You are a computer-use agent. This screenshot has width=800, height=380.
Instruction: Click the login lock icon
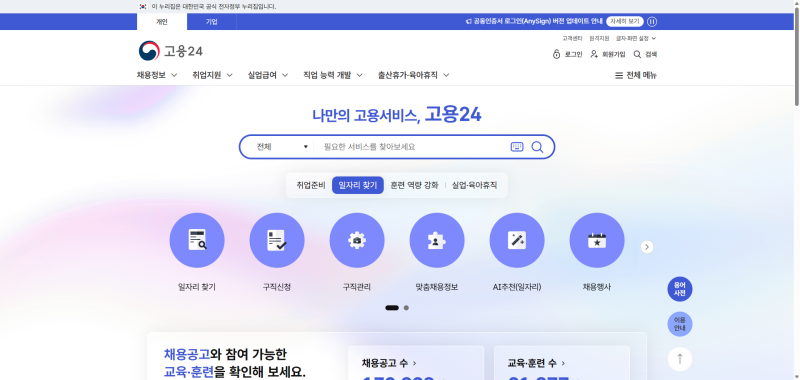click(556, 54)
